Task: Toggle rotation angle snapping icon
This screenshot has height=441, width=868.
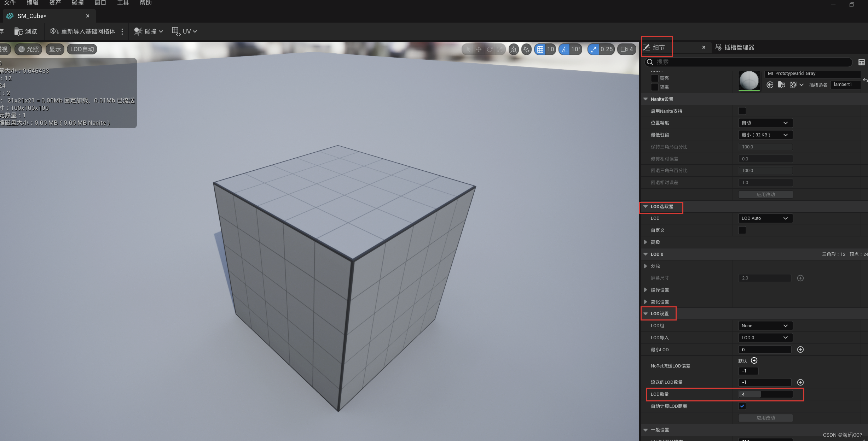Action: point(565,49)
